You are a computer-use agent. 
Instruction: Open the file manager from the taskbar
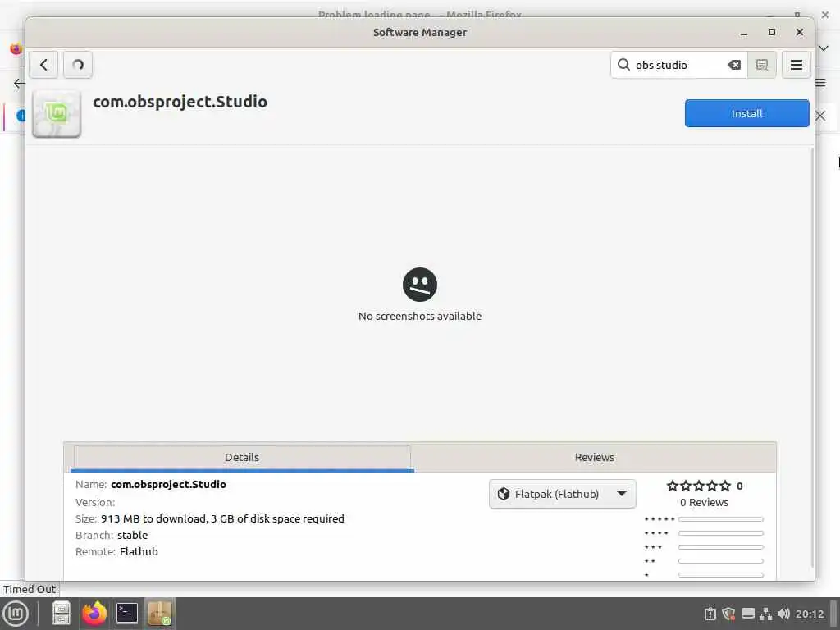[61, 614]
